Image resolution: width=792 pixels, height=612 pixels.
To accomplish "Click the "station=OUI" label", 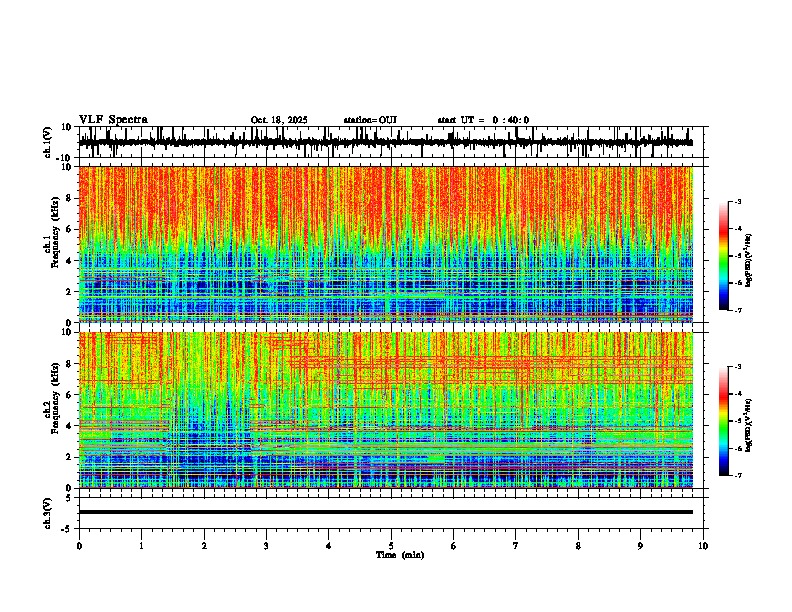I will pyautogui.click(x=370, y=120).
